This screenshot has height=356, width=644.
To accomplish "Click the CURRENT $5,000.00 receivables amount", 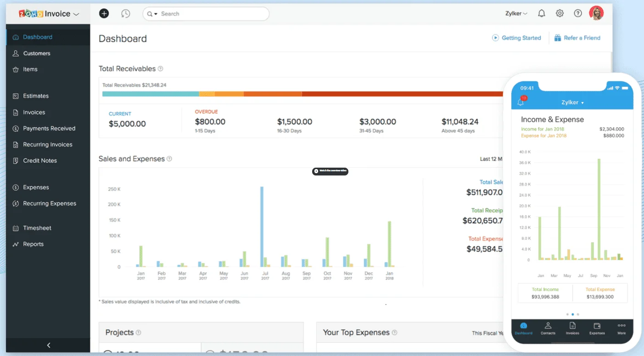I will 127,124.
